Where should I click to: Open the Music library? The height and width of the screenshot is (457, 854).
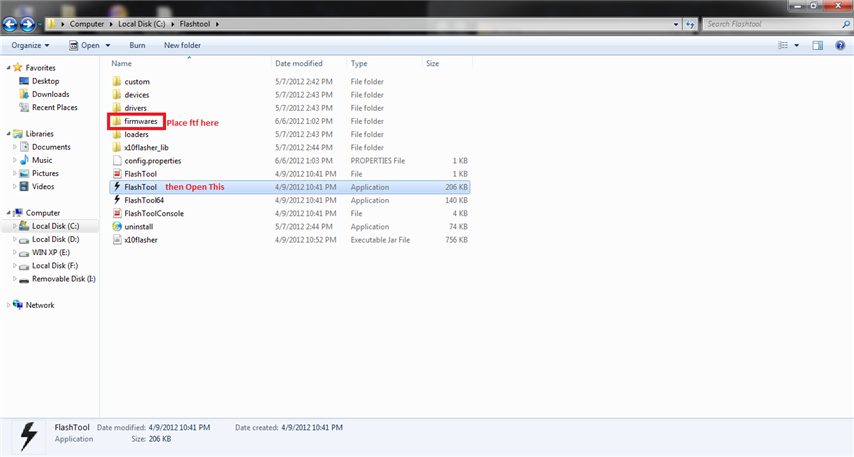click(x=42, y=160)
